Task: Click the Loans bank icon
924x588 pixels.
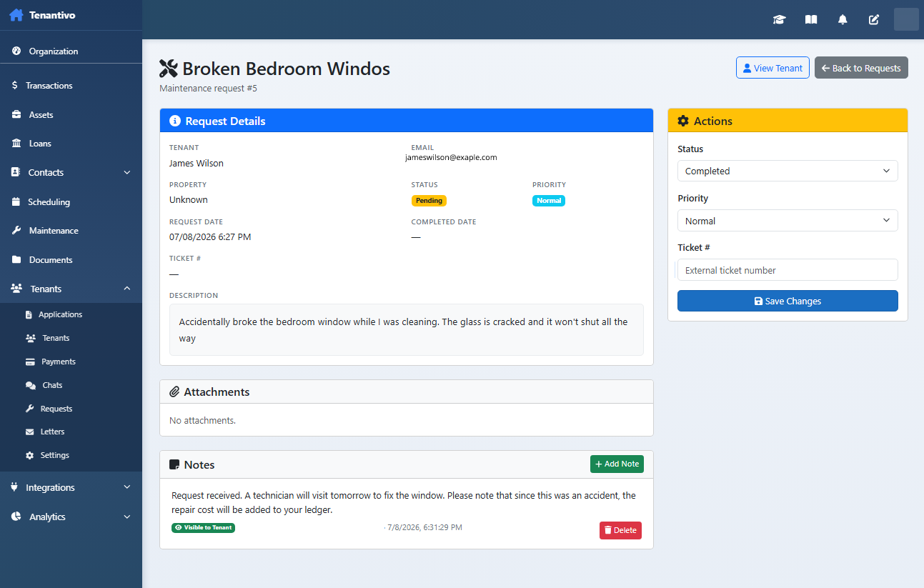Action: coord(16,144)
